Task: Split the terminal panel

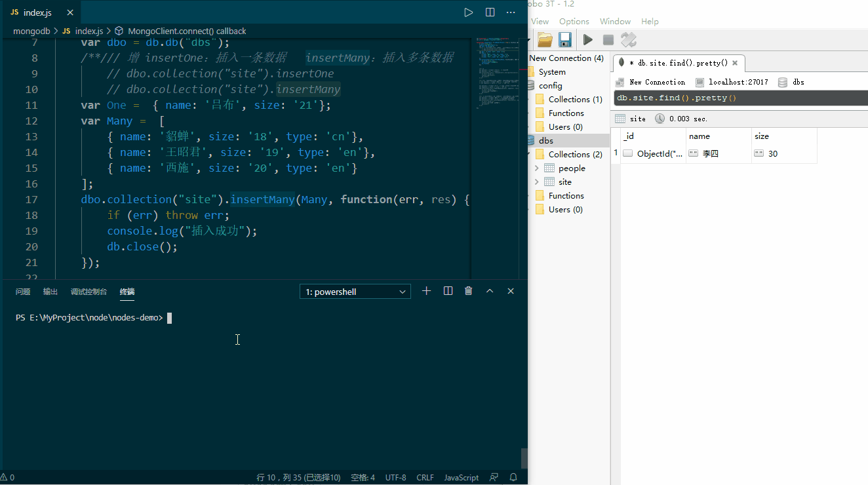Action: click(448, 290)
